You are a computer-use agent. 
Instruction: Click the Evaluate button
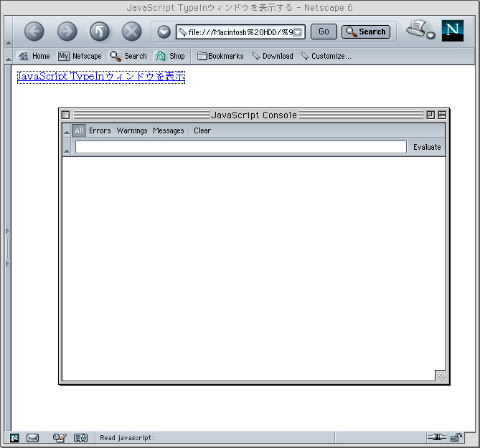tap(427, 147)
